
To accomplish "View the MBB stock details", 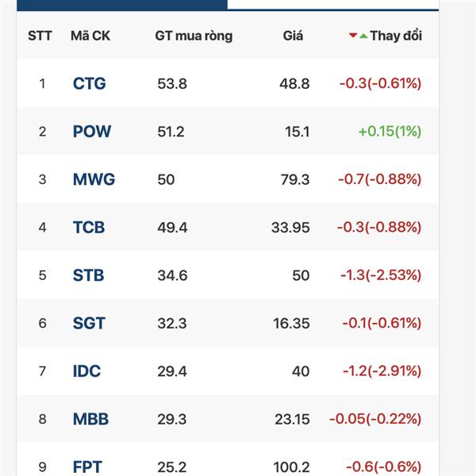I will [x=90, y=419].
